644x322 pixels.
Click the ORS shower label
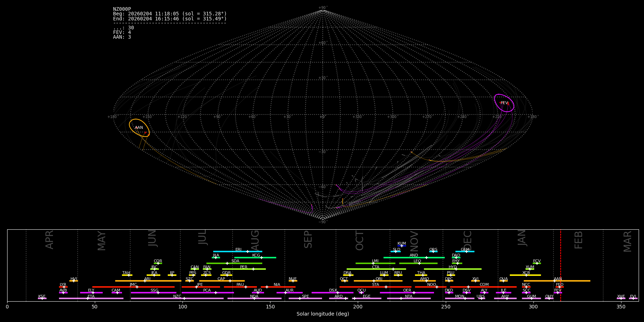click(433, 250)
